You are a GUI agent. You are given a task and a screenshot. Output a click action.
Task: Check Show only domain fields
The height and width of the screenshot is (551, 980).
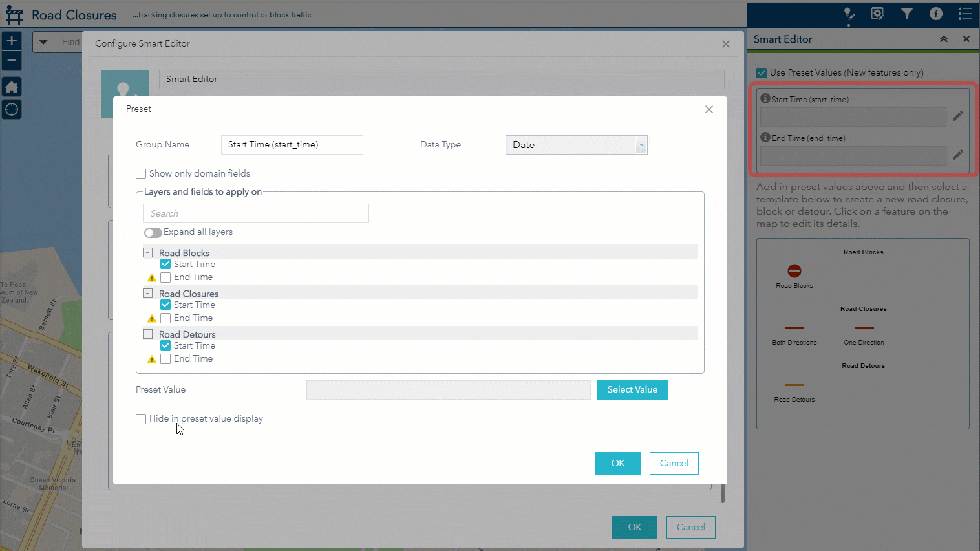click(141, 174)
